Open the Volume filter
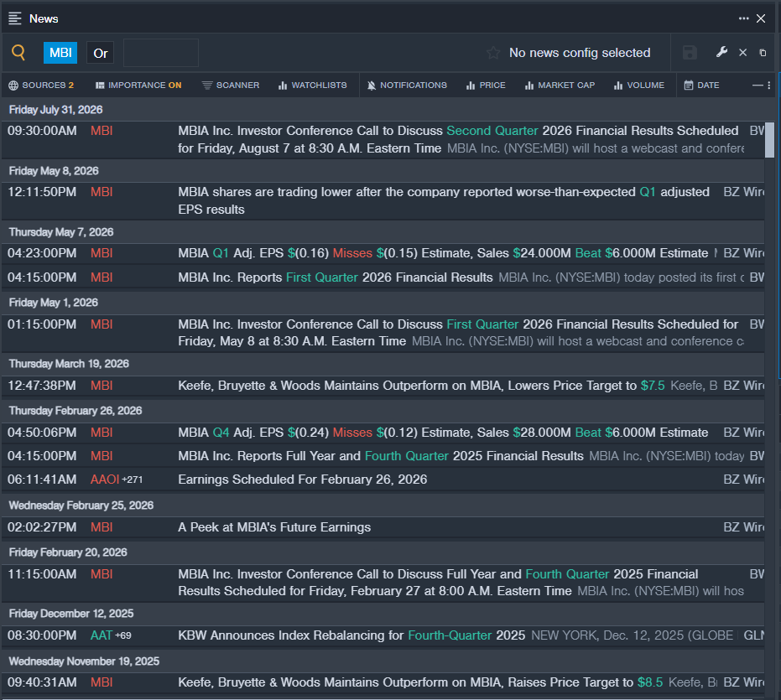 (639, 86)
